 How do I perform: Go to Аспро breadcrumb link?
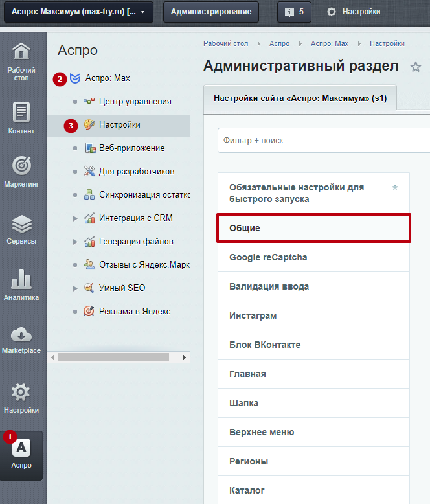tap(279, 43)
